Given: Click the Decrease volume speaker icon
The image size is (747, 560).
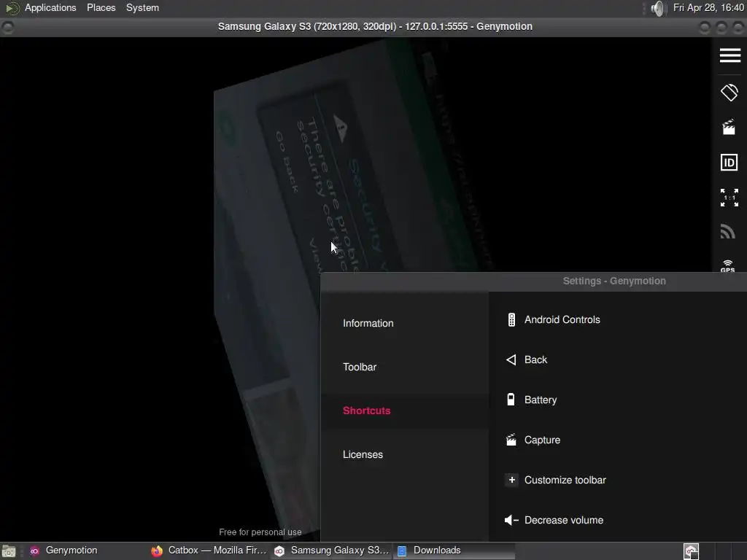Looking at the screenshot, I should click(x=511, y=520).
